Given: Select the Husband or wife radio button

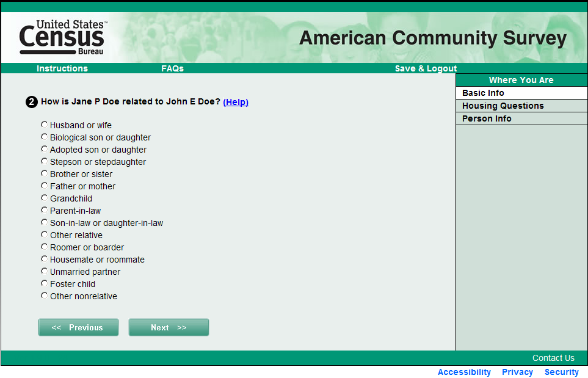Looking at the screenshot, I should (x=44, y=125).
